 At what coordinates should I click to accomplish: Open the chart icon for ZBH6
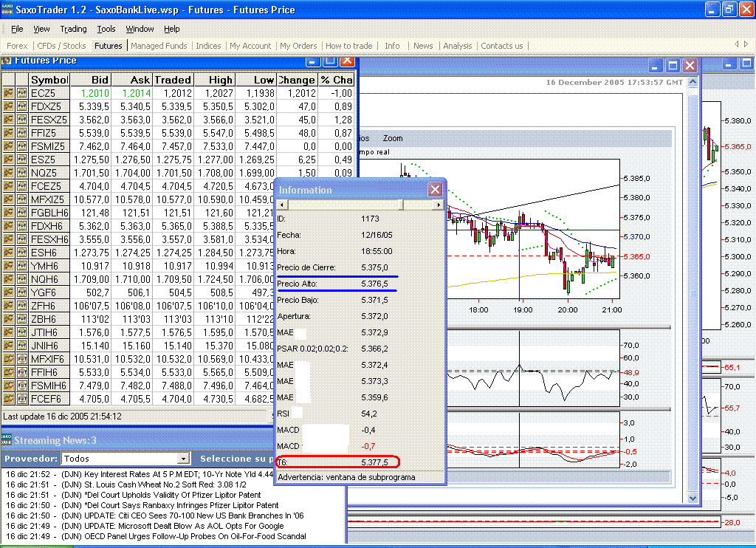8,319
